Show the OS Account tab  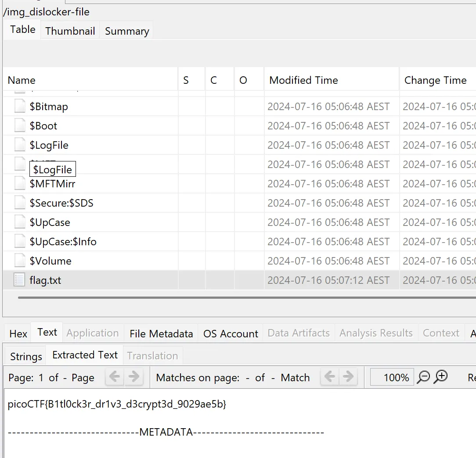pos(231,334)
